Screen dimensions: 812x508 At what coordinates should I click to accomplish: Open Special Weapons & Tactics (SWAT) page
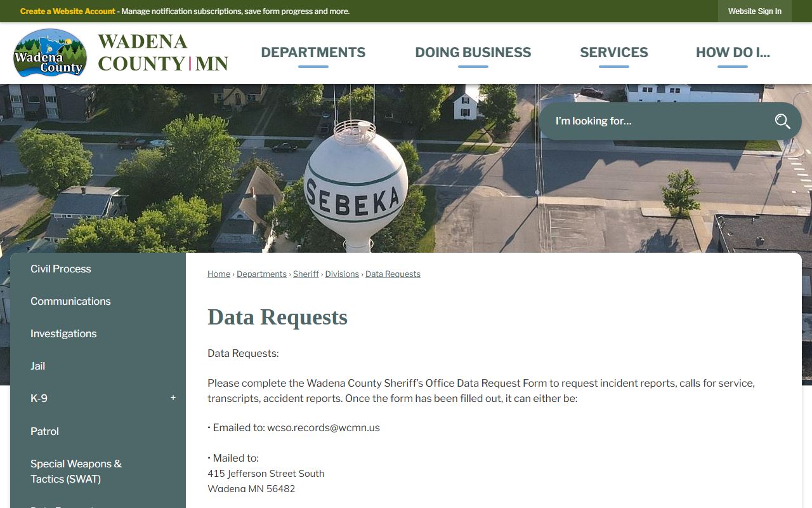click(98, 471)
